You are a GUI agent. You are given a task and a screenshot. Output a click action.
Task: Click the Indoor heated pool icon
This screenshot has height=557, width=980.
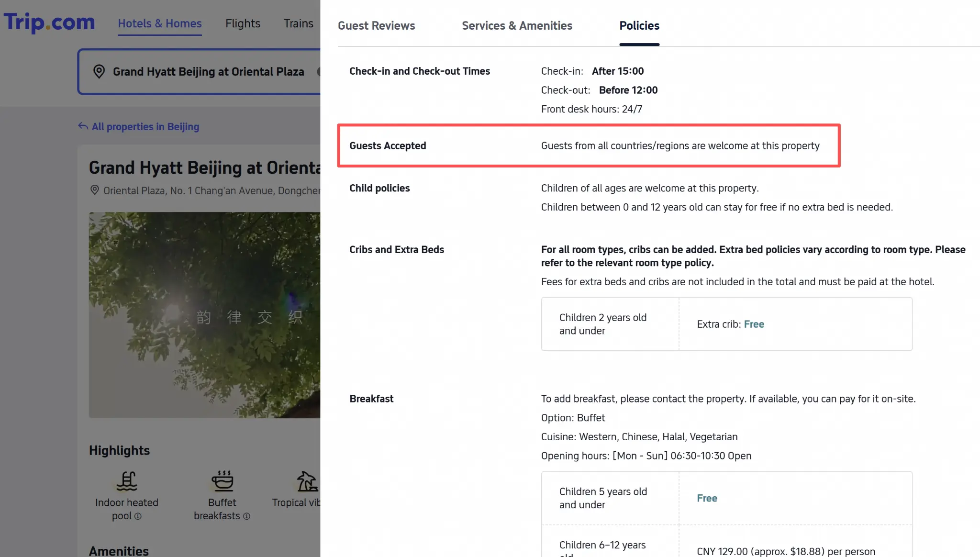tap(127, 481)
